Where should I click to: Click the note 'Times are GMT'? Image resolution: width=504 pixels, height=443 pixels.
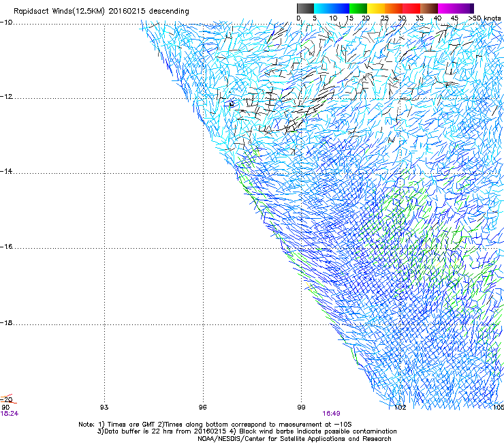point(131,425)
